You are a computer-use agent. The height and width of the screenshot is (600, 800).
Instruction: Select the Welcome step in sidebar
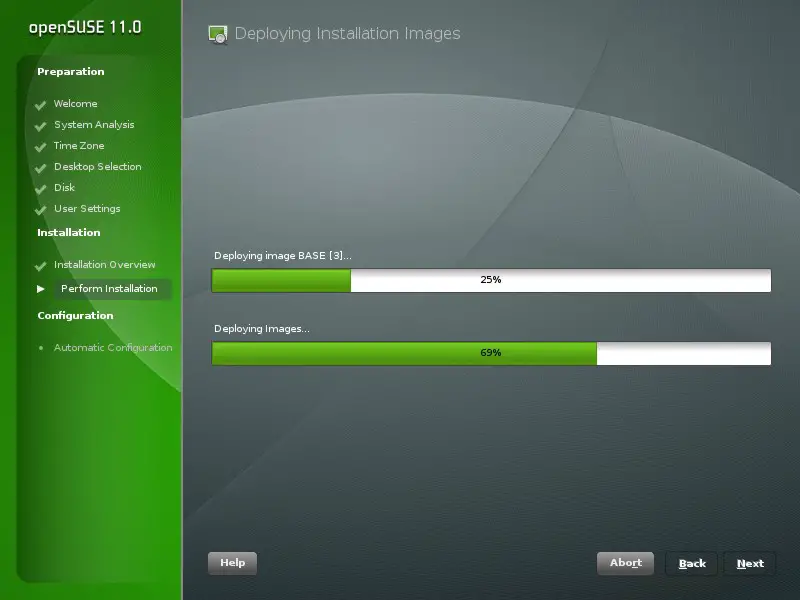click(x=76, y=104)
